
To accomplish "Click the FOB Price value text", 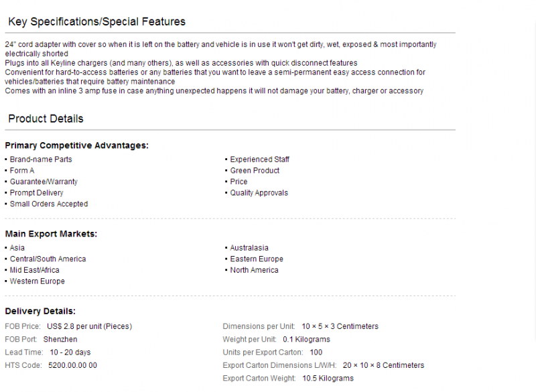I will [x=90, y=326].
